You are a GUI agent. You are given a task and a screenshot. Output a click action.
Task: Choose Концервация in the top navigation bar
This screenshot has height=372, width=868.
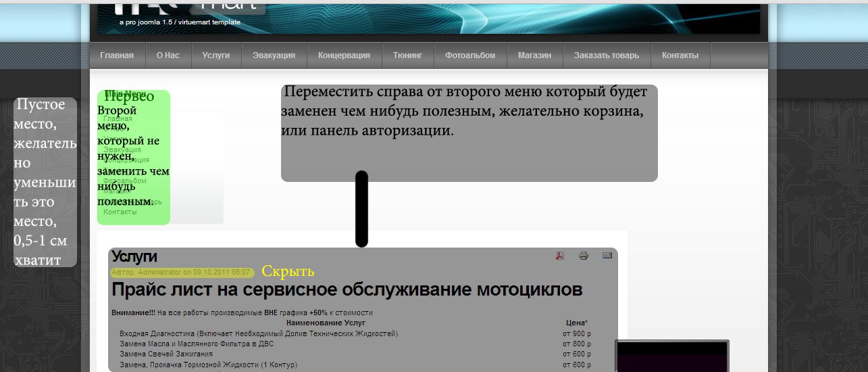(x=344, y=55)
